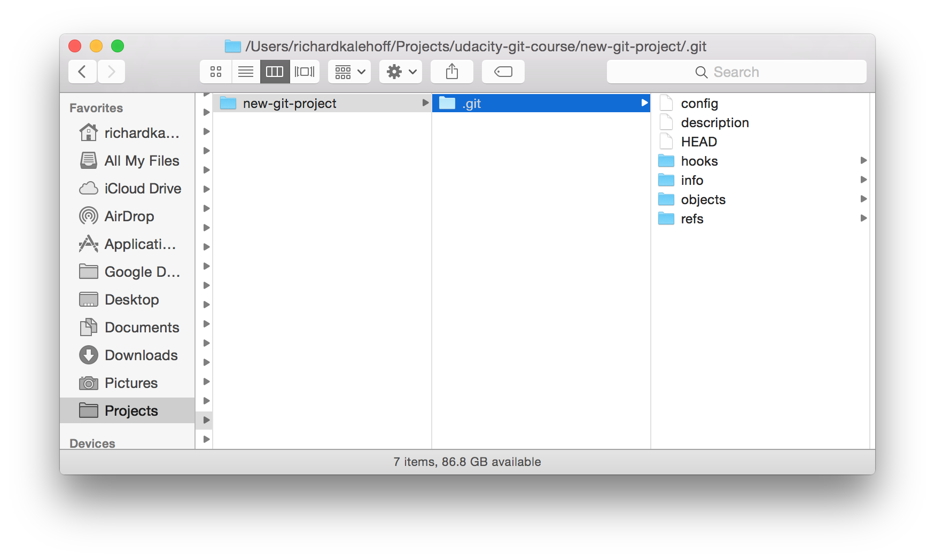Open AirDrop from the sidebar
Image resolution: width=935 pixels, height=560 pixels.
[130, 216]
